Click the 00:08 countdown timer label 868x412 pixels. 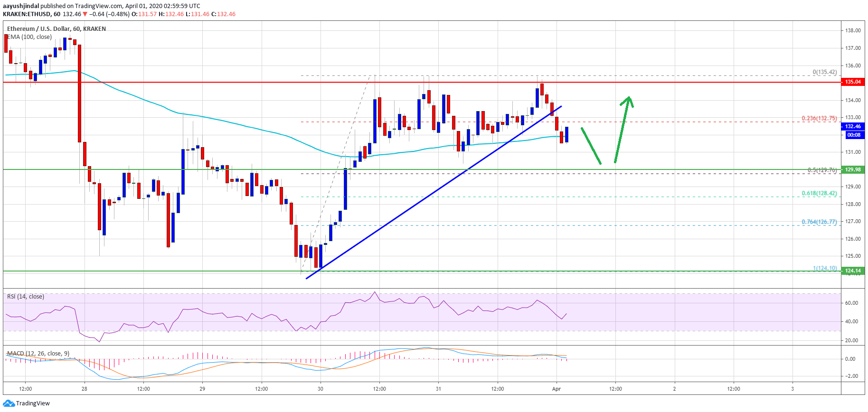coord(854,135)
